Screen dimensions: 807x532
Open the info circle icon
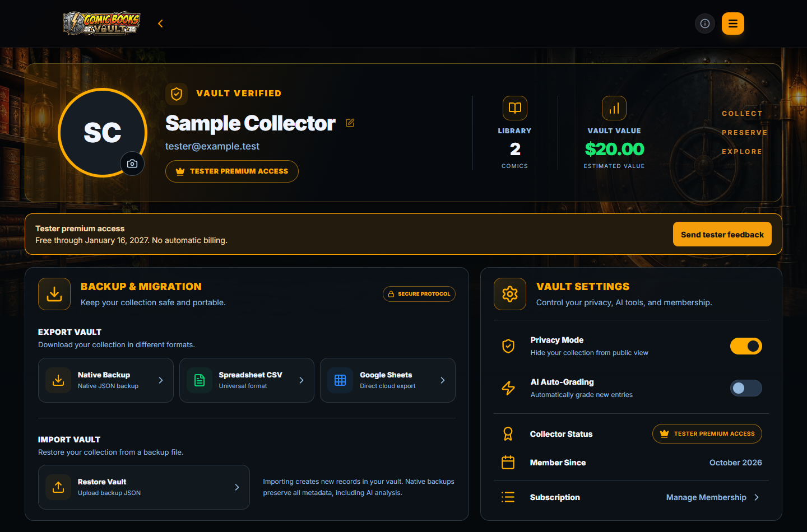(705, 24)
